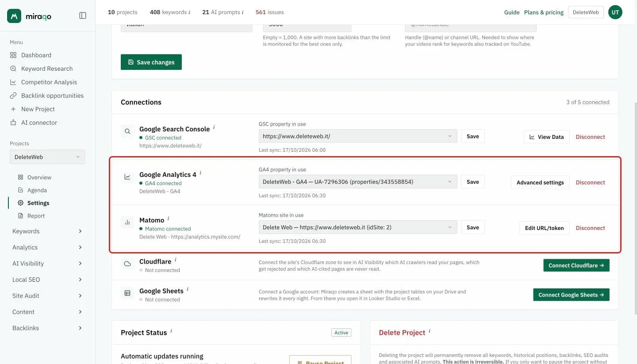This screenshot has width=637, height=364.
Task: Expand the Local SEO menu section
Action: pos(47,280)
